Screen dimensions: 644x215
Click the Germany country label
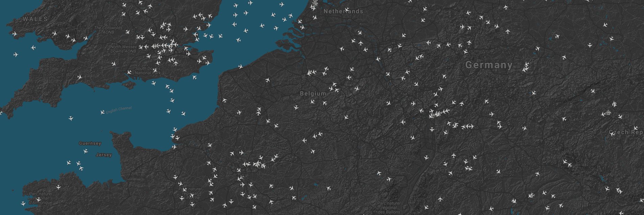(x=489, y=65)
